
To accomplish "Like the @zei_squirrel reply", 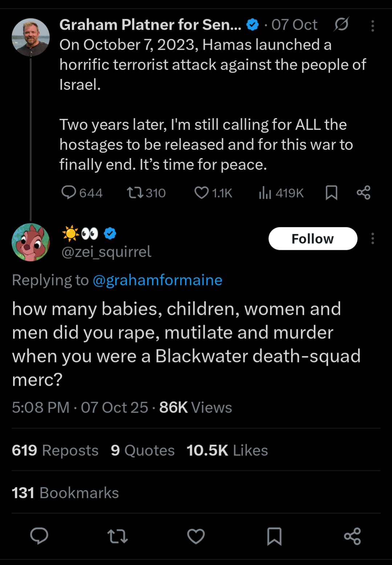I will point(196,536).
